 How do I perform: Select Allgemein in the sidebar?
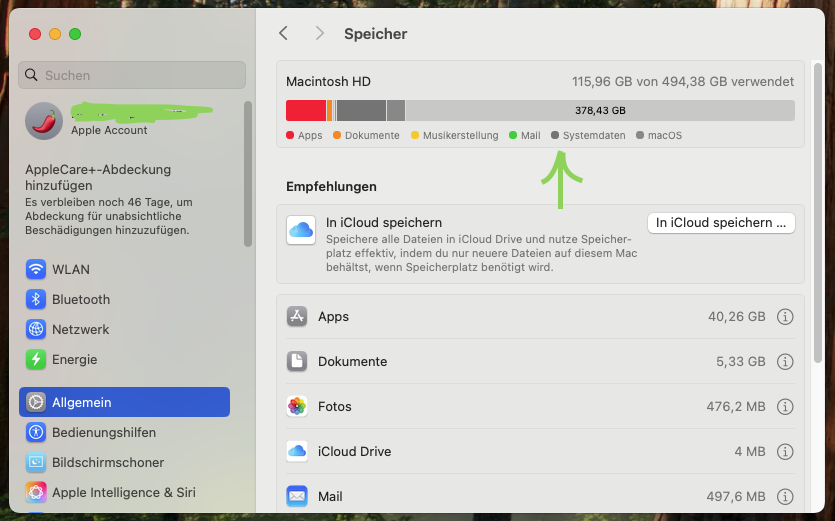[125, 402]
